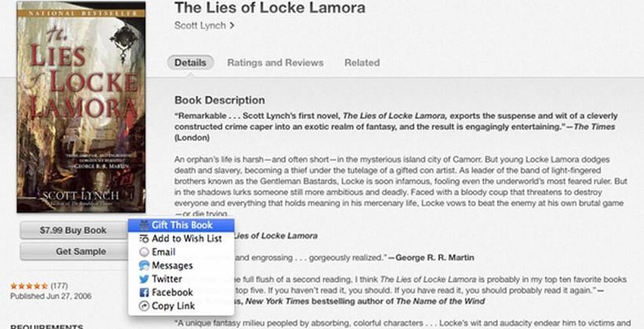Click the $7.99 Buy Book button
This screenshot has height=329, width=644.
pyautogui.click(x=73, y=231)
